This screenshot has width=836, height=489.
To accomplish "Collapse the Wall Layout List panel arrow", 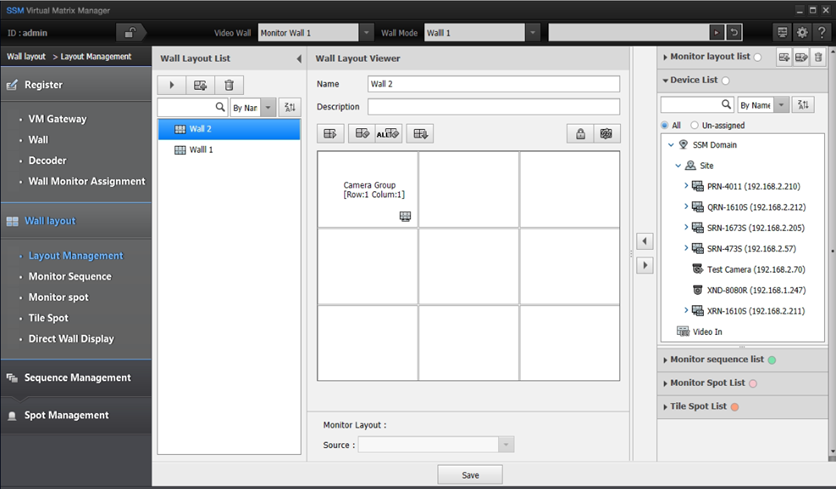I will [299, 59].
